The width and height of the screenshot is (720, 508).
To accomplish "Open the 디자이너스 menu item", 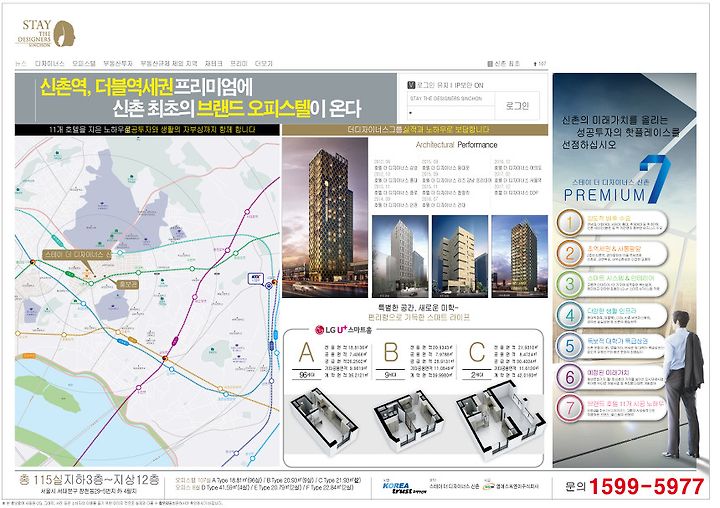I will [50, 63].
